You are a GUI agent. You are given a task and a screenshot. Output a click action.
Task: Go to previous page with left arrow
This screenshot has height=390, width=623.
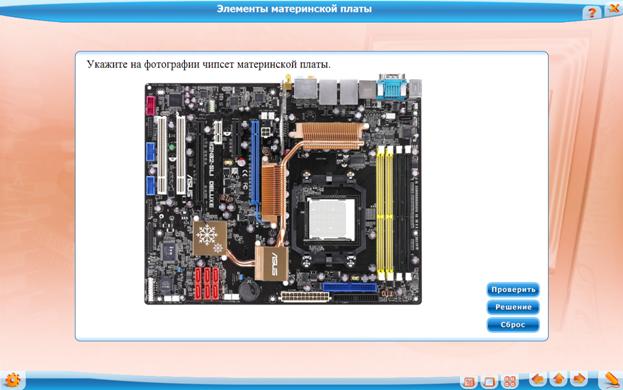[x=538, y=380]
